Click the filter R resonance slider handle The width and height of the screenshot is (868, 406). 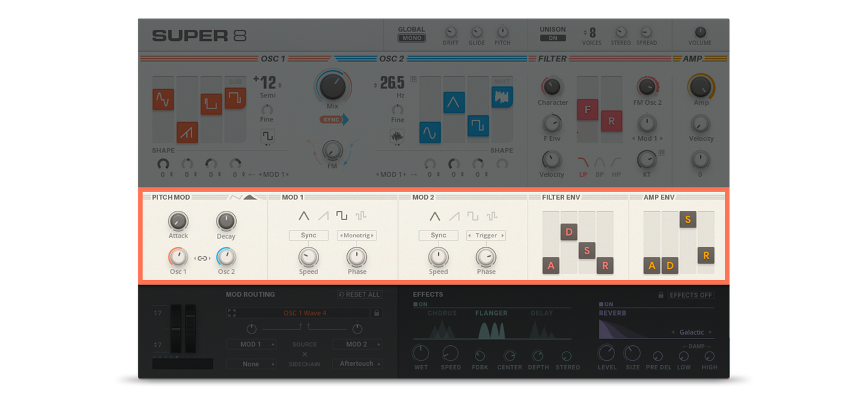tap(611, 121)
